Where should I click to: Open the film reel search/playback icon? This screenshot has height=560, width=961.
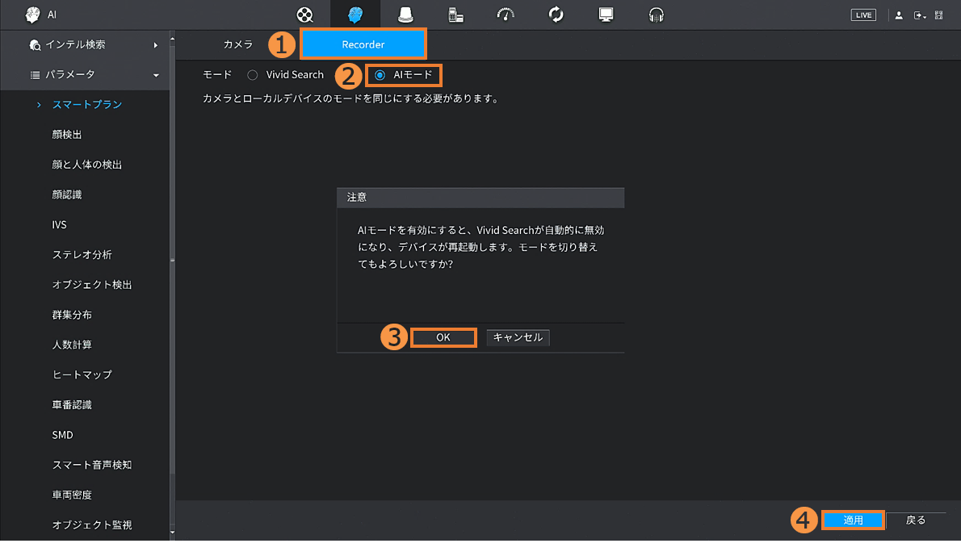(304, 15)
